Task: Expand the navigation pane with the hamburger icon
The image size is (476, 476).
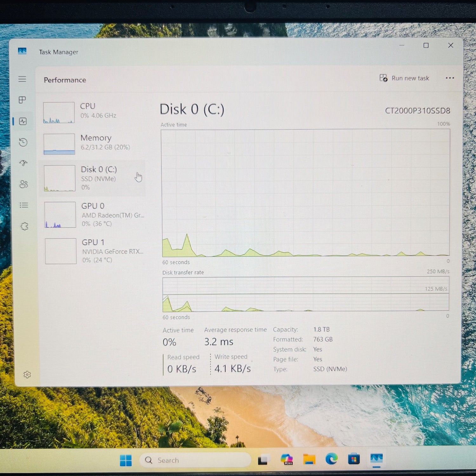Action: 23,79
